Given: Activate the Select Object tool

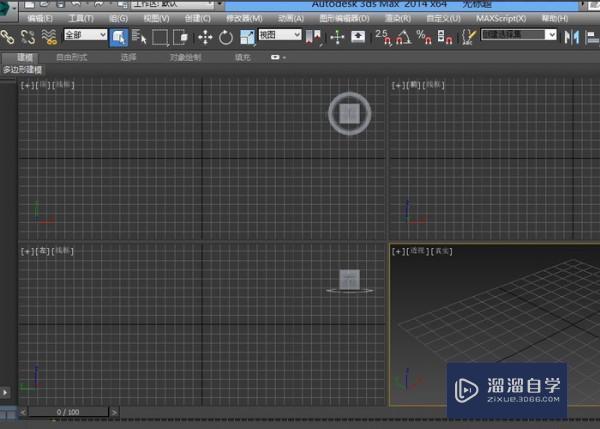Looking at the screenshot, I should pos(118,37).
